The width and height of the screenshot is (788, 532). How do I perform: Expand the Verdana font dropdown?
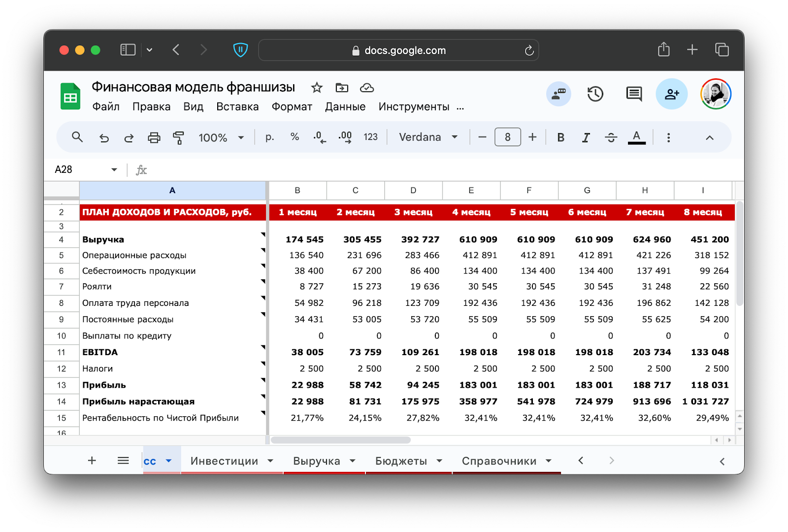coord(428,137)
